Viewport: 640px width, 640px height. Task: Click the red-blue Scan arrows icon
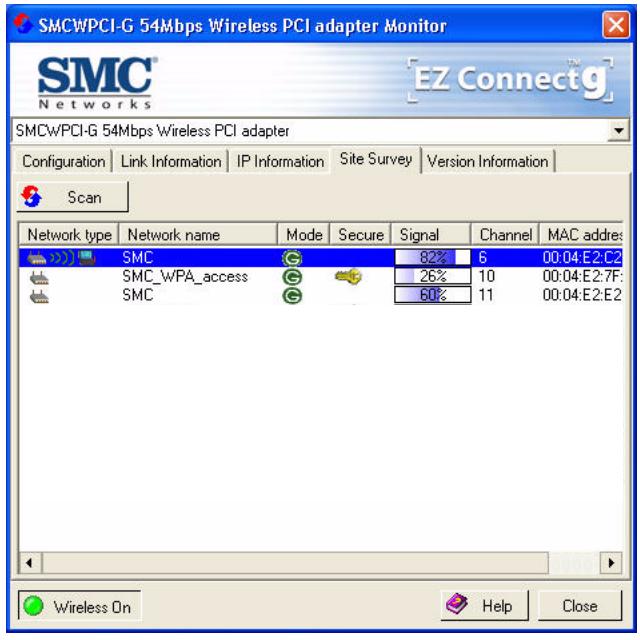32,196
